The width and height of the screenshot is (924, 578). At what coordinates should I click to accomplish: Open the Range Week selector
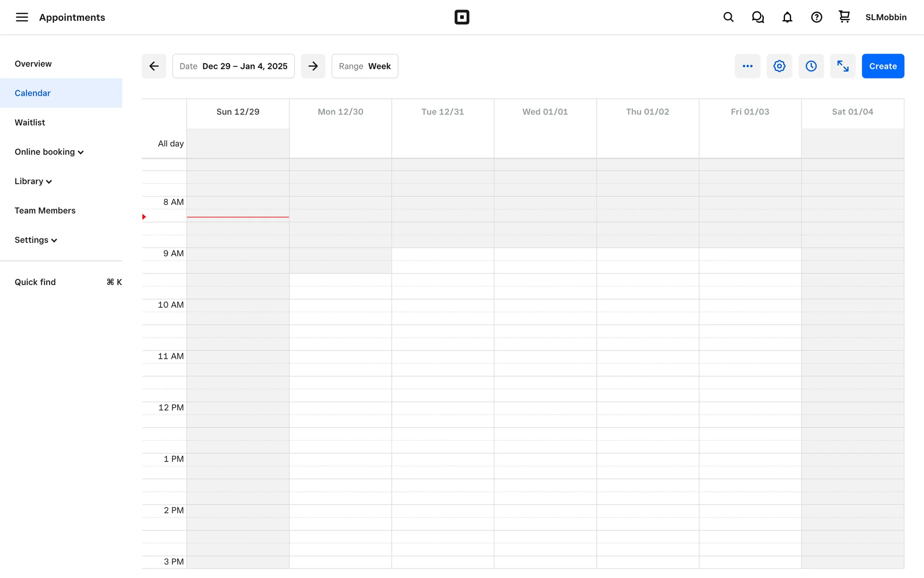[x=364, y=66]
